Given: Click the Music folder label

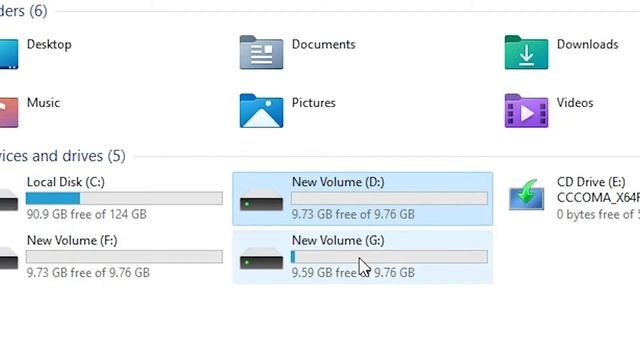Looking at the screenshot, I should pyautogui.click(x=43, y=102).
